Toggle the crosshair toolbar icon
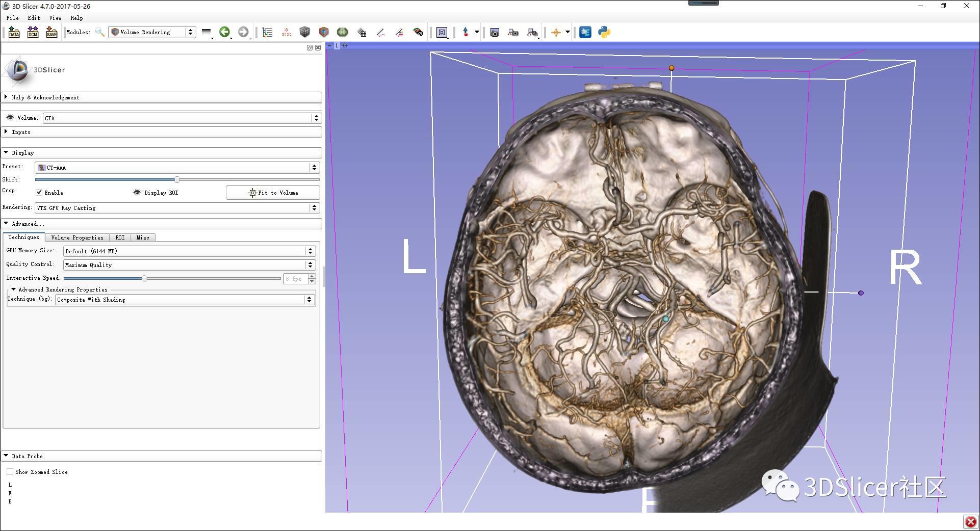Viewport: 980px width, 531px height. click(x=556, y=32)
